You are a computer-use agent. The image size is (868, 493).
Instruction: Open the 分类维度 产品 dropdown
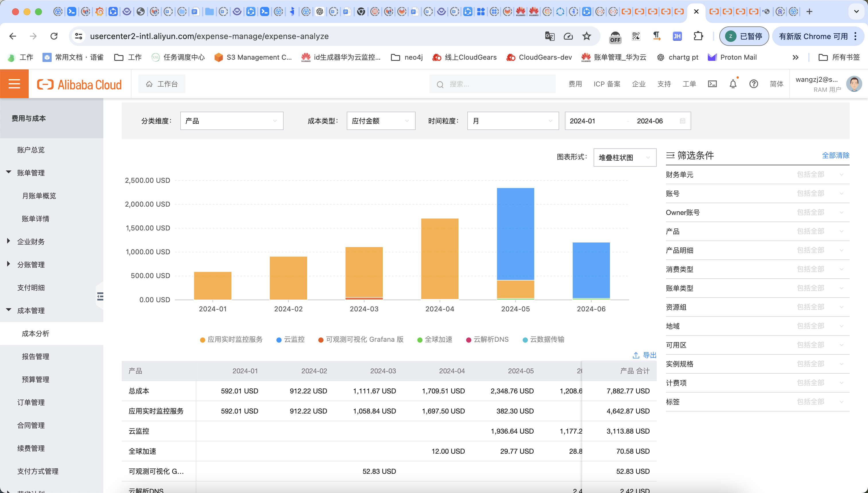232,121
